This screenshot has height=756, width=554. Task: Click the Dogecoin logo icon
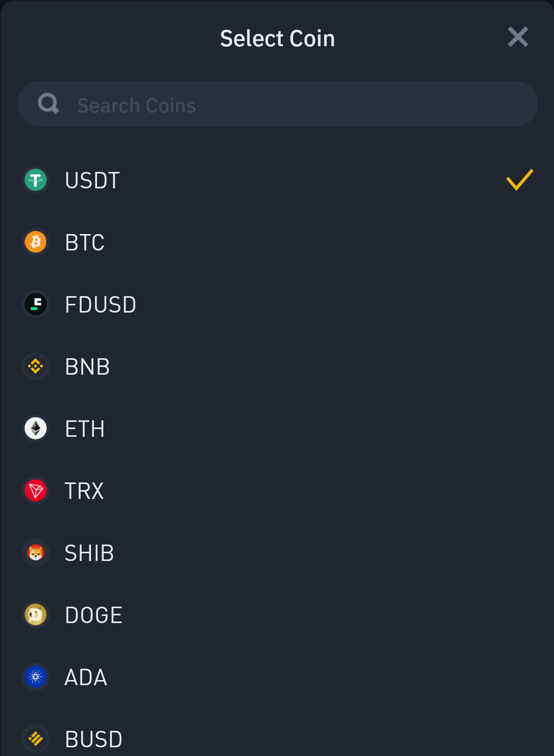(35, 615)
